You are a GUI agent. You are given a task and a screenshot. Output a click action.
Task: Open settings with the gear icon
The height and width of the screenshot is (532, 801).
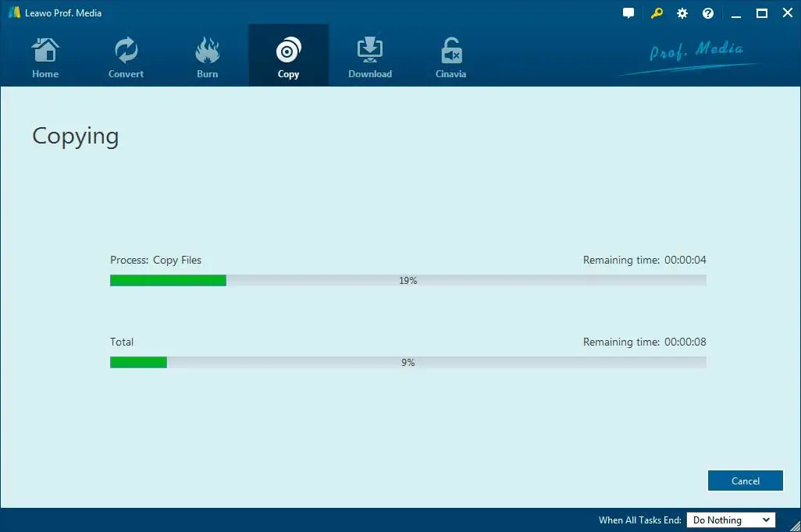(x=682, y=13)
